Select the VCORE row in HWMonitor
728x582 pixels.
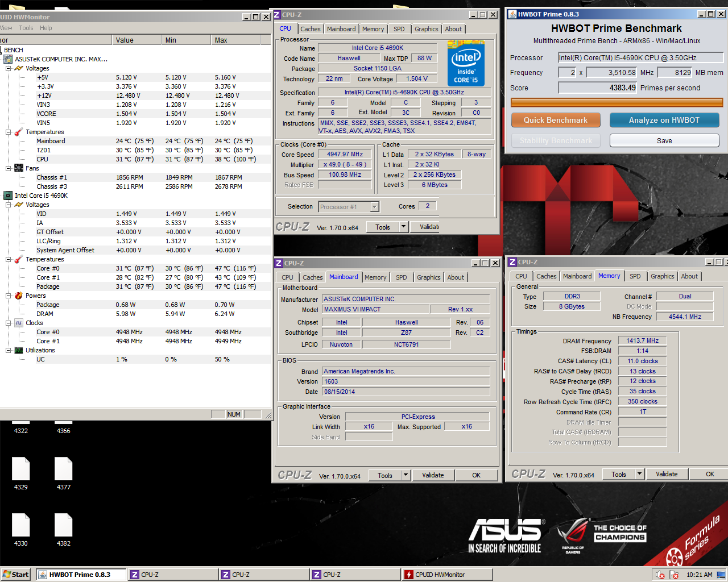135,114
